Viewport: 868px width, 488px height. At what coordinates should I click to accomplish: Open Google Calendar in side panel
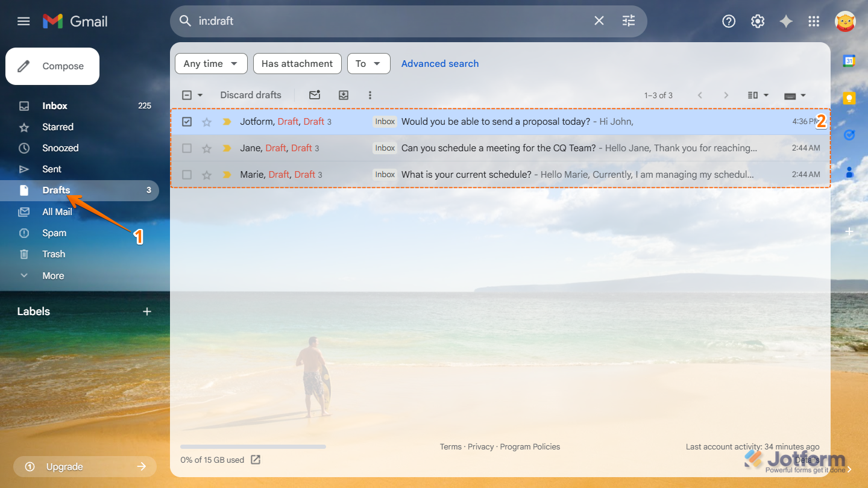pyautogui.click(x=849, y=60)
